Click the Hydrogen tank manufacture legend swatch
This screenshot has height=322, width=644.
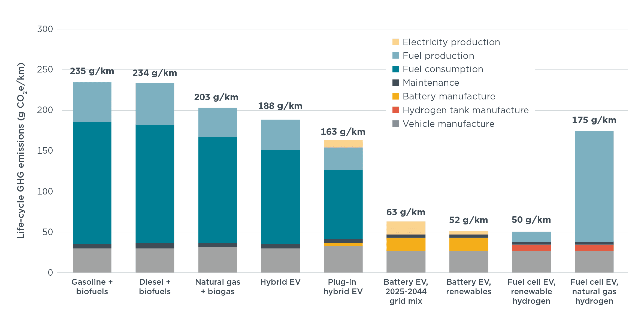(395, 110)
